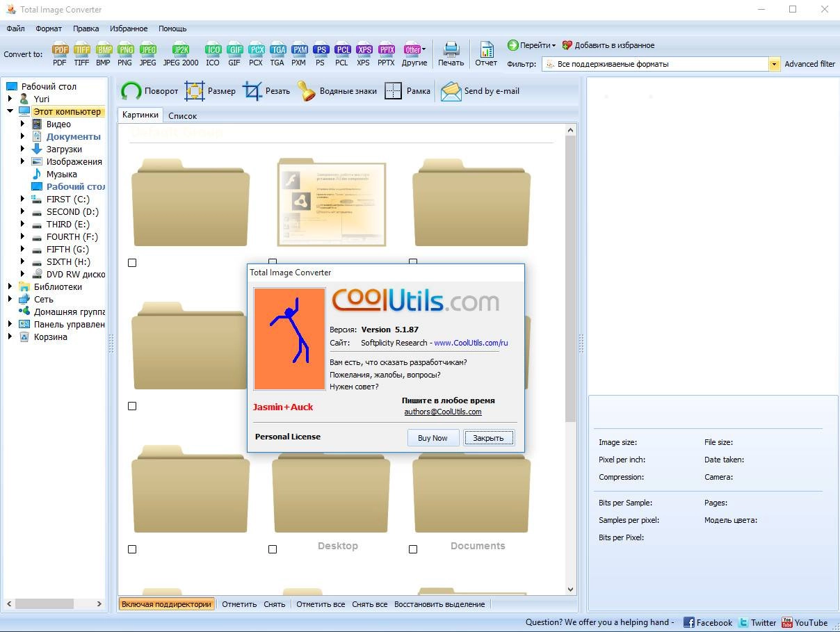Expand the Корзина node
Screen dimensions: 840x632
(10, 337)
